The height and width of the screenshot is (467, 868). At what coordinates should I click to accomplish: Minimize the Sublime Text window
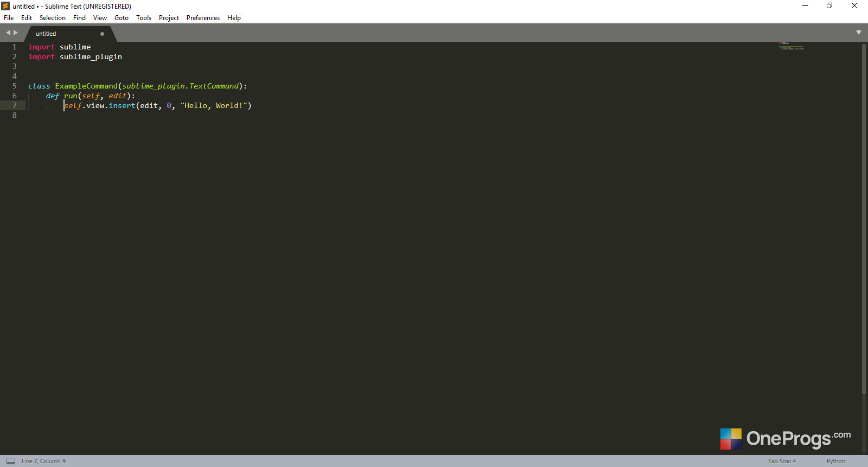point(805,6)
